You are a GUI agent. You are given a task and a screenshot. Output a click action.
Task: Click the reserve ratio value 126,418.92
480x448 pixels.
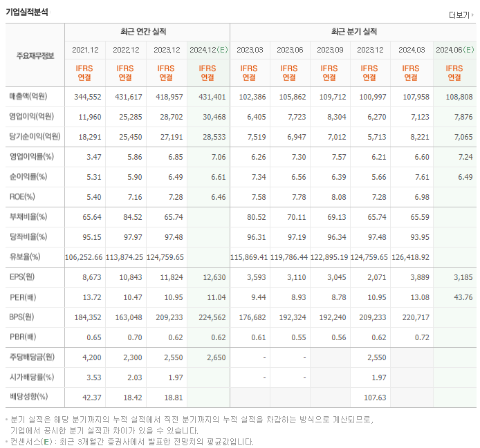411,257
